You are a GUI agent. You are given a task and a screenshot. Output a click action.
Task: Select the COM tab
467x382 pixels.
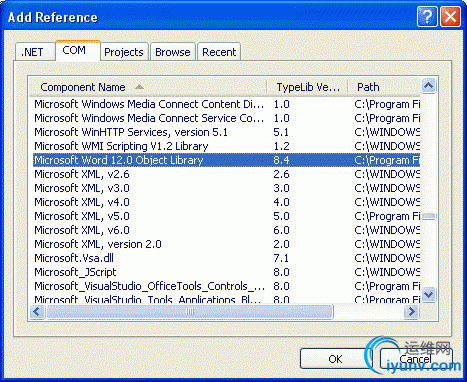coord(78,51)
